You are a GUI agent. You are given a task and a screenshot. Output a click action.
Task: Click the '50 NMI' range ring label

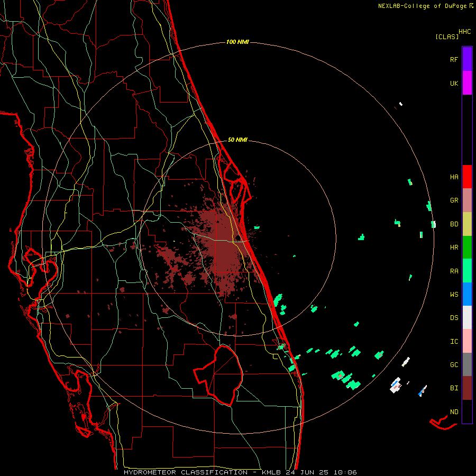(x=237, y=140)
